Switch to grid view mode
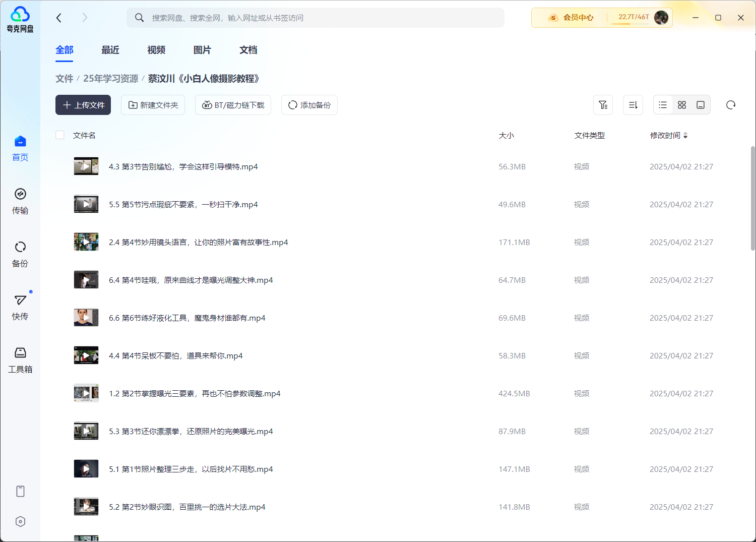Image resolution: width=756 pixels, height=542 pixels. pyautogui.click(x=682, y=105)
